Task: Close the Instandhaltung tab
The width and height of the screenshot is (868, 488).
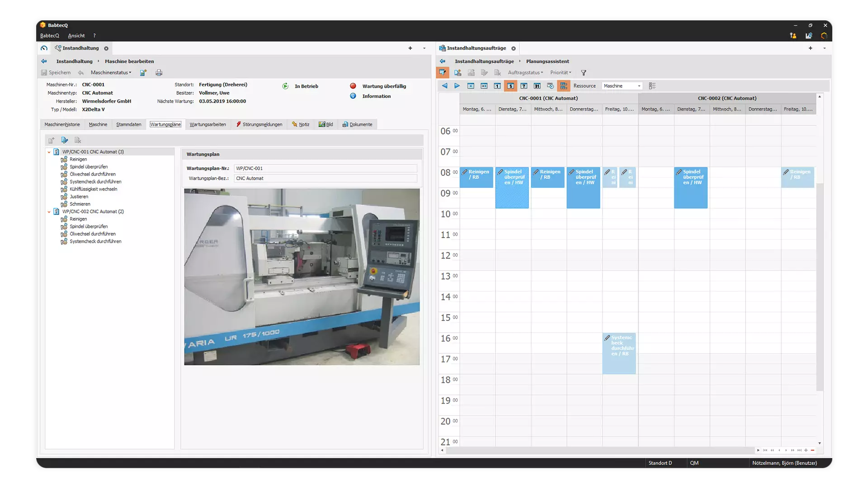Action: click(106, 48)
